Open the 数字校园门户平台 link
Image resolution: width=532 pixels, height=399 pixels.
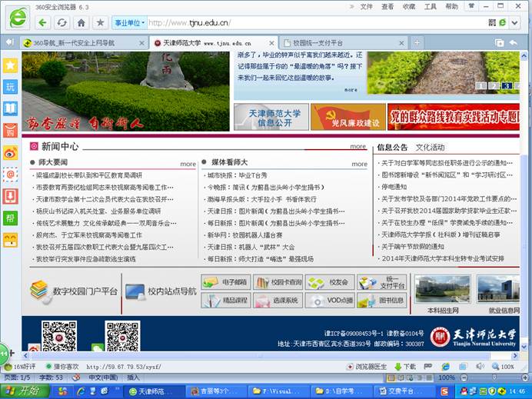(74, 291)
